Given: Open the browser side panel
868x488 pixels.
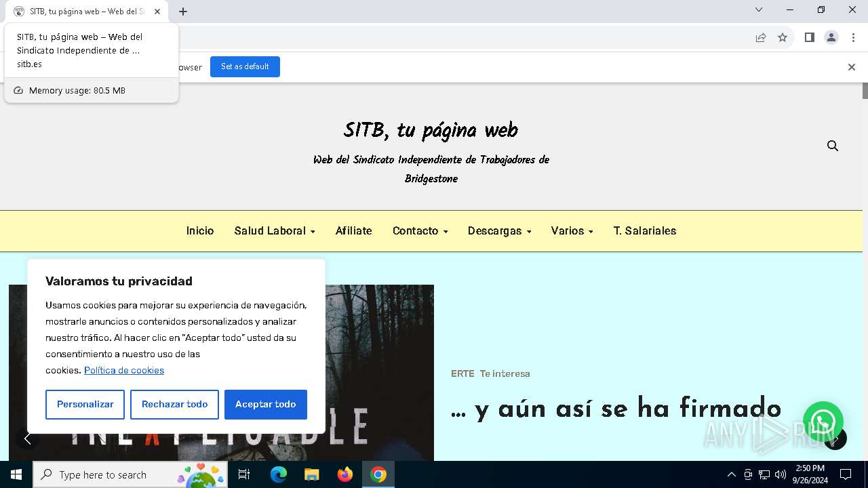Looking at the screenshot, I should 809,37.
